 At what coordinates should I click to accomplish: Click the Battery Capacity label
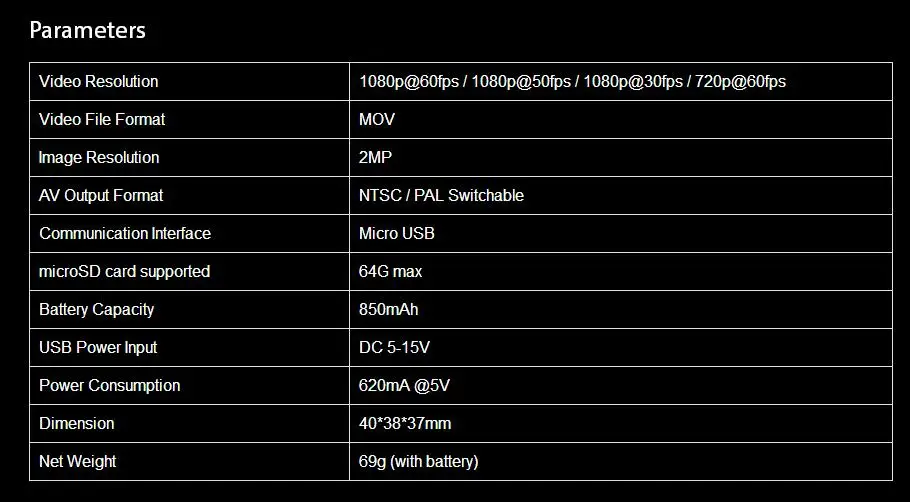click(x=96, y=309)
